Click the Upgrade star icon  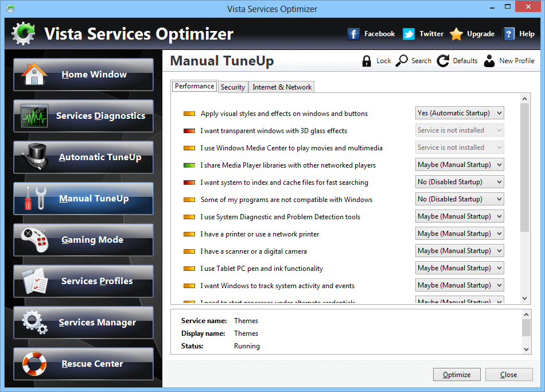(x=456, y=34)
